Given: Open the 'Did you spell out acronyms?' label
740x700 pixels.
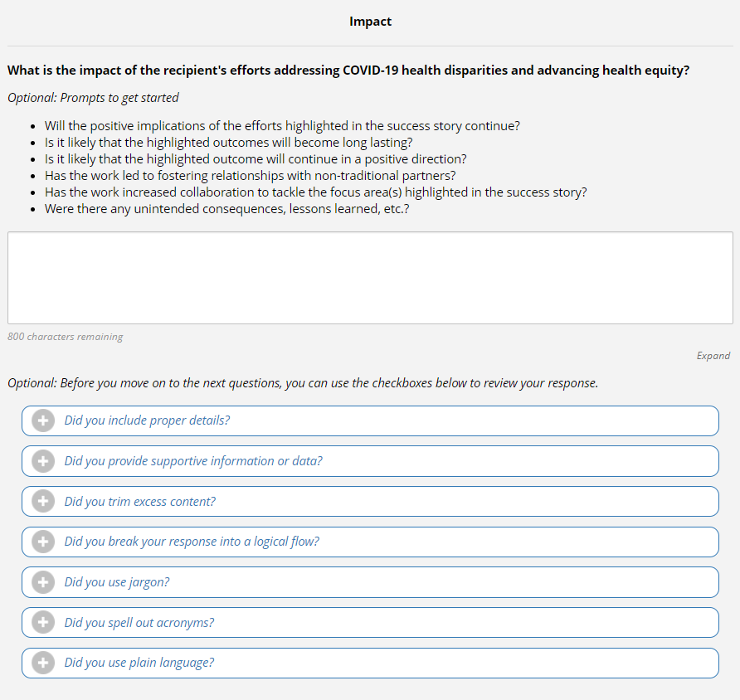Looking at the screenshot, I should click(x=139, y=623).
